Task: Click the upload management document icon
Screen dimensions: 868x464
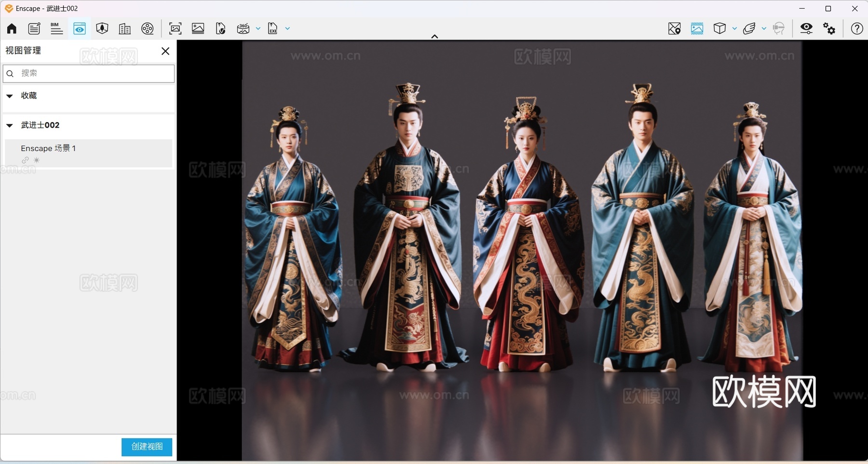Action: coord(220,28)
